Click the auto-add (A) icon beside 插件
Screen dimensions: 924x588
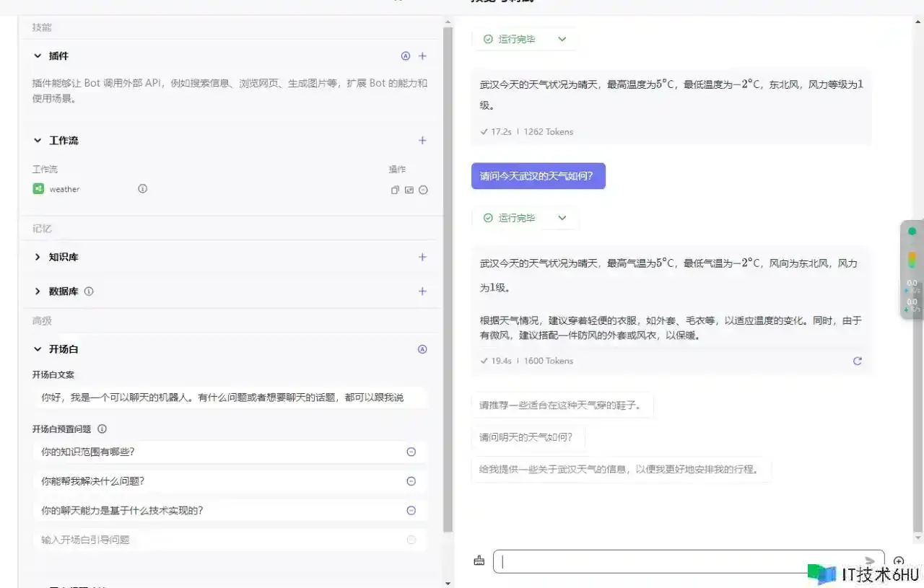(405, 56)
